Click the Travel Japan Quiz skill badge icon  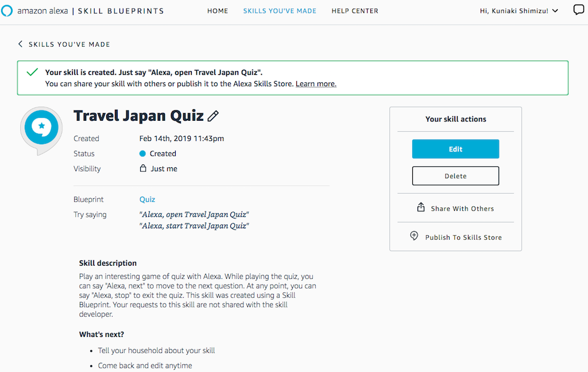coord(41,131)
